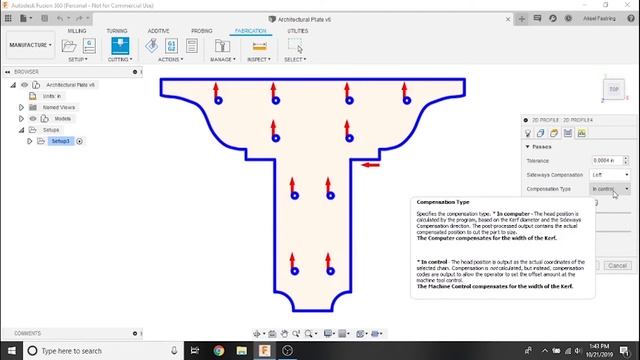640x360 pixels.
Task: Open the Tool Library icon in Manage
Action: [222, 46]
